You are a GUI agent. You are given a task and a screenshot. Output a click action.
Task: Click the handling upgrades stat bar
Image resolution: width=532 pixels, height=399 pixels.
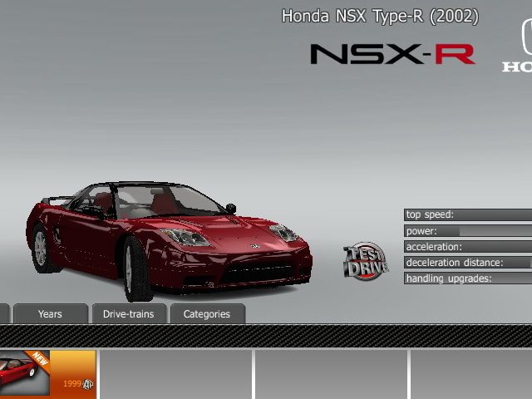pyautogui.click(x=468, y=278)
